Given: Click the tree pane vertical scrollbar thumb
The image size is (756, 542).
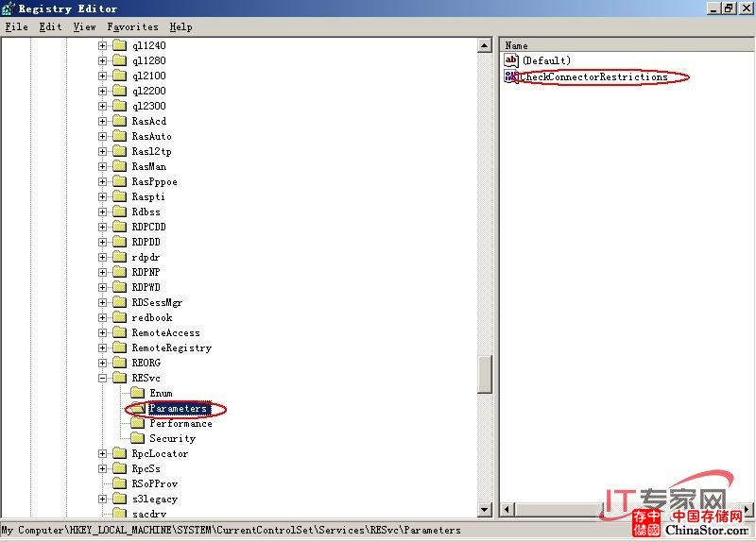Looking at the screenshot, I should pyautogui.click(x=485, y=375).
